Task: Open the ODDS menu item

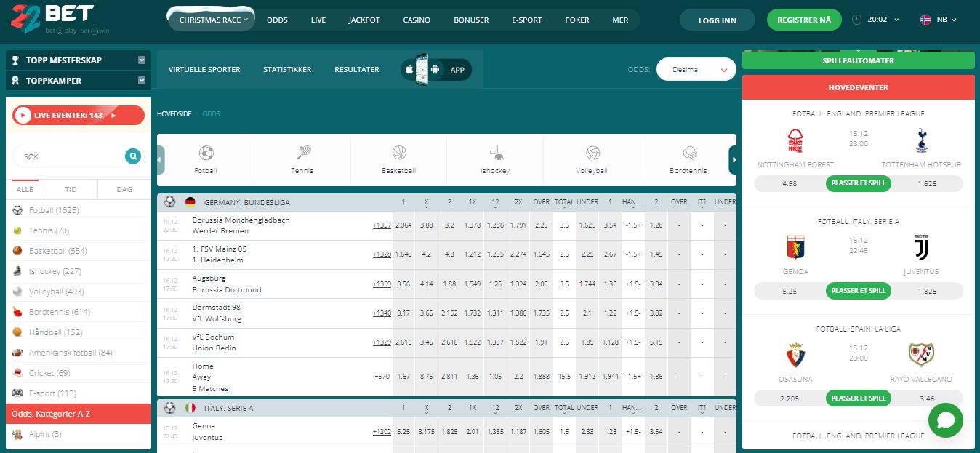Action: click(x=277, y=20)
